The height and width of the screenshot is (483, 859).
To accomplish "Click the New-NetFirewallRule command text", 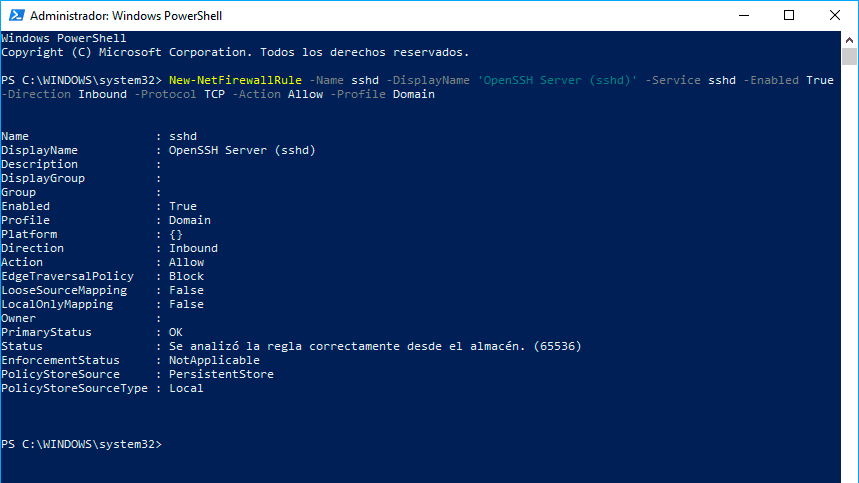I will click(235, 80).
